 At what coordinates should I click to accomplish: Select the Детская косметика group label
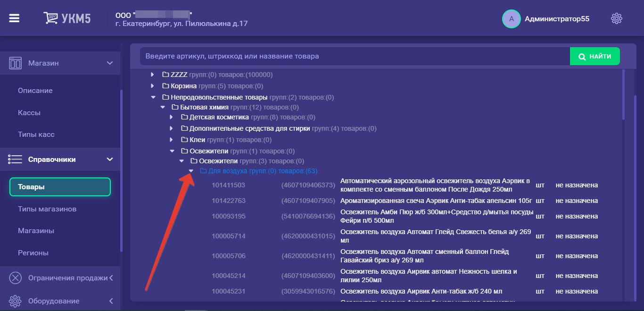219,117
